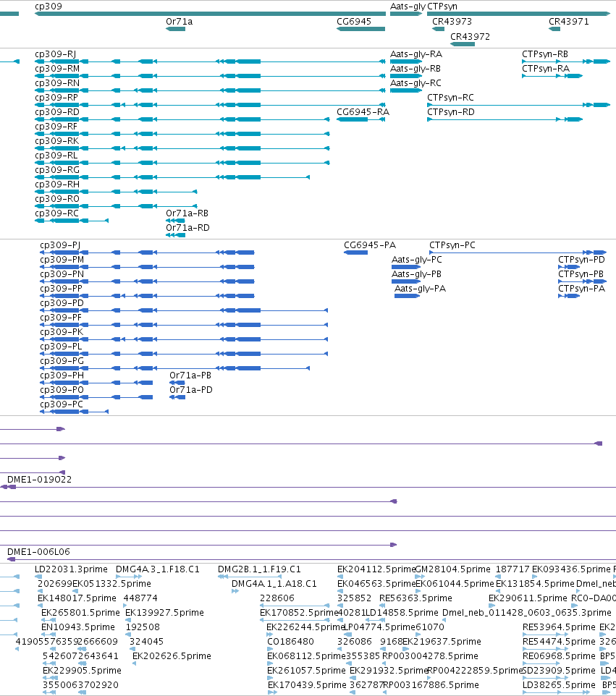This screenshot has height=696, width=616.
Task: Select transcript cp309-RJ
Action: coord(56,54)
